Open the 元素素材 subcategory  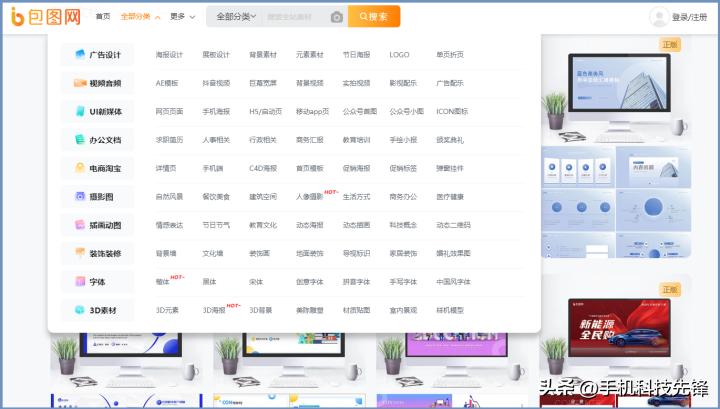tap(309, 55)
